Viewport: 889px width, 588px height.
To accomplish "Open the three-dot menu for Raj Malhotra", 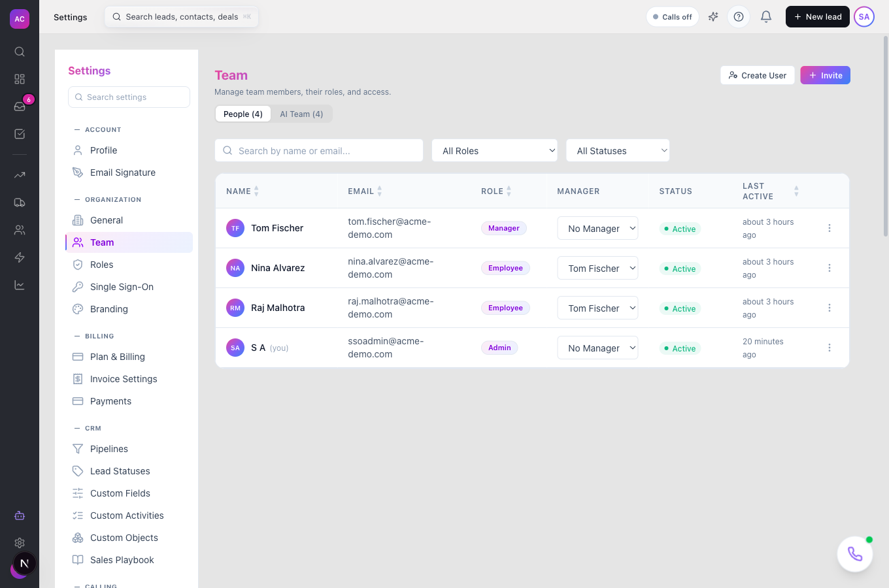I will (830, 308).
